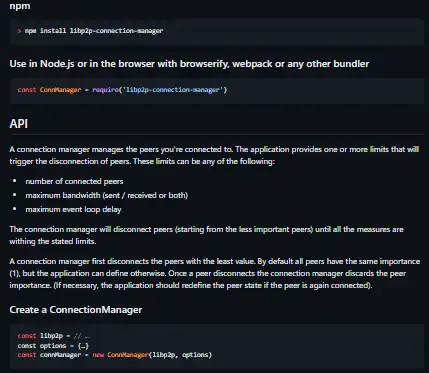This screenshot has width=429, height=373.
Task: Select the "maximum bandwidth" bullet item
Action: pyautogui.click(x=107, y=195)
